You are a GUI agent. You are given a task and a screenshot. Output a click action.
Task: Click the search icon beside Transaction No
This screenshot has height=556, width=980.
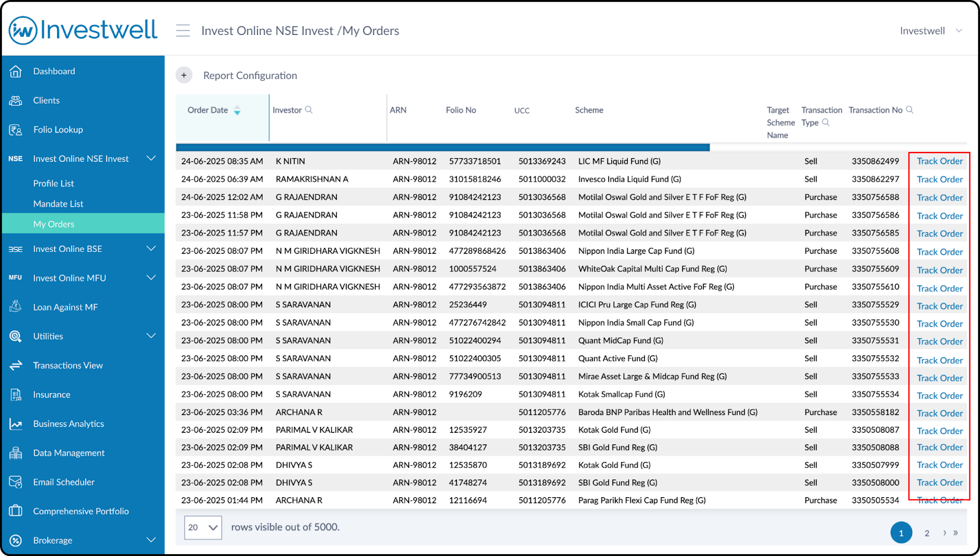pos(910,110)
